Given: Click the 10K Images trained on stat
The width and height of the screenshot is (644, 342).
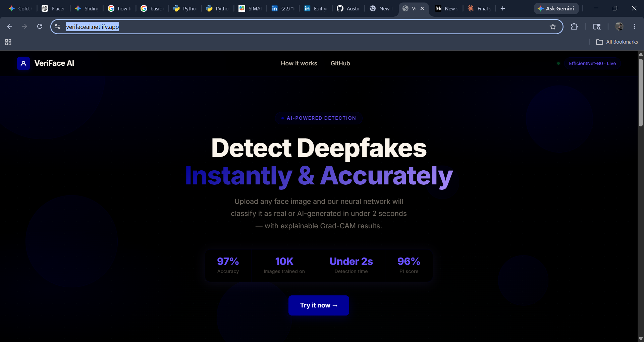Looking at the screenshot, I should 284,265.
